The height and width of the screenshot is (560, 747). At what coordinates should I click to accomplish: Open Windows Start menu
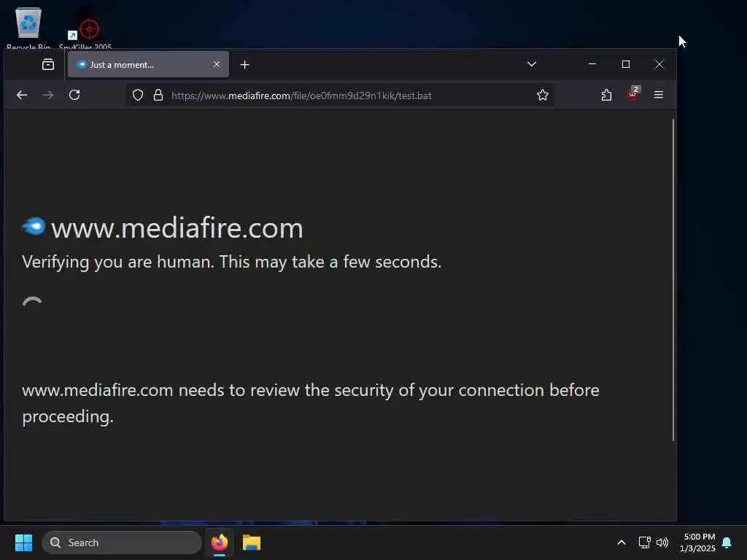[23, 542]
